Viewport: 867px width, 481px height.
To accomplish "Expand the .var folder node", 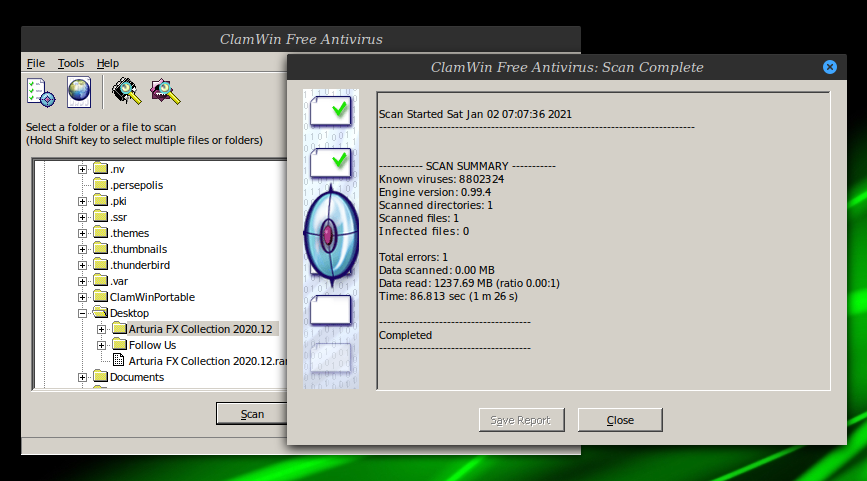I will (x=82, y=281).
